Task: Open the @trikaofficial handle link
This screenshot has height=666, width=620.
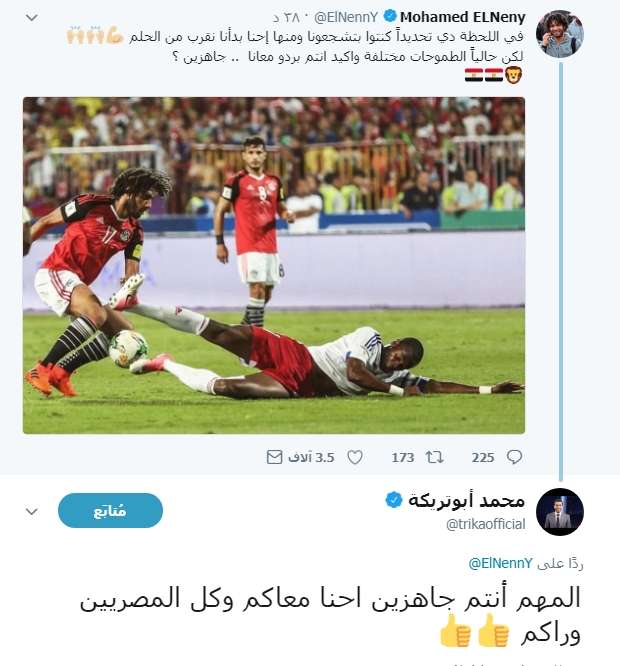Action: [x=485, y=524]
